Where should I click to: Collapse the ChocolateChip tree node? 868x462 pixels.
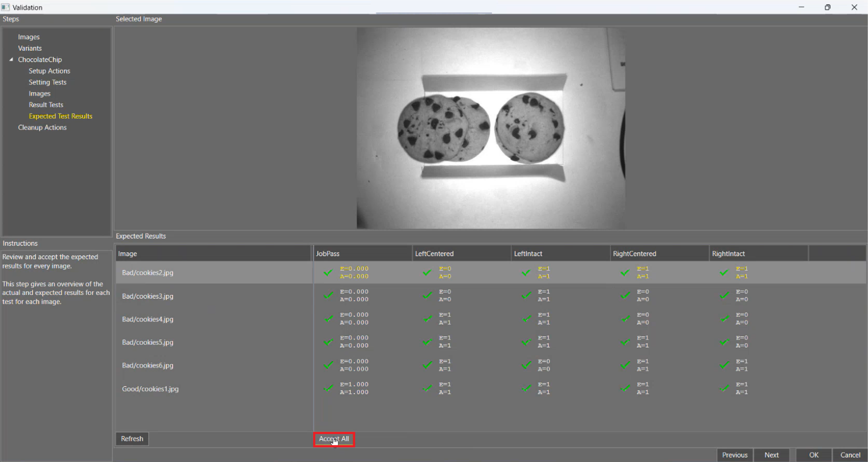pos(11,60)
